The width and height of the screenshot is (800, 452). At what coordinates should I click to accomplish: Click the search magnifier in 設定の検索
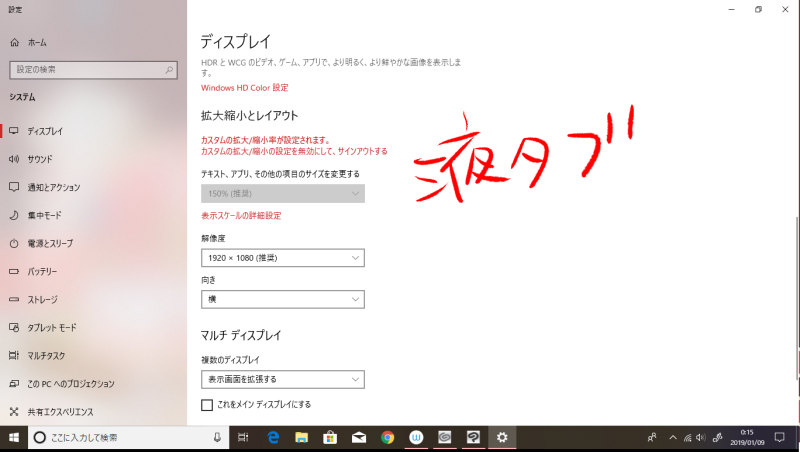(x=169, y=70)
